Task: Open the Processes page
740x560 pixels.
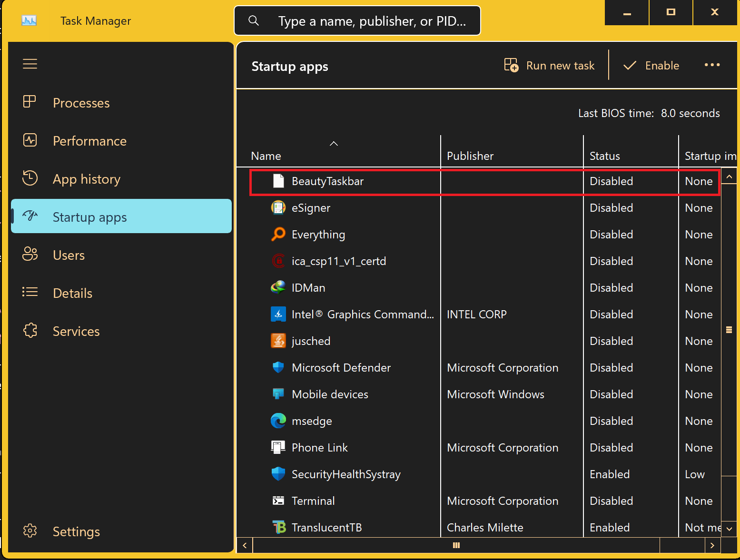Action: pyautogui.click(x=81, y=103)
